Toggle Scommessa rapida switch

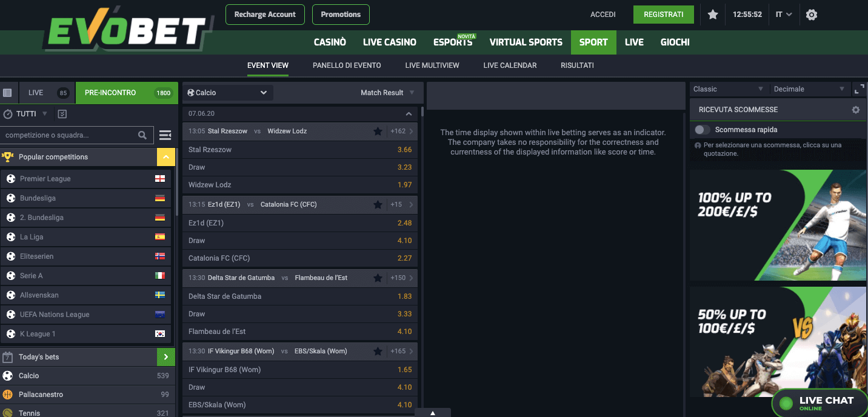703,130
